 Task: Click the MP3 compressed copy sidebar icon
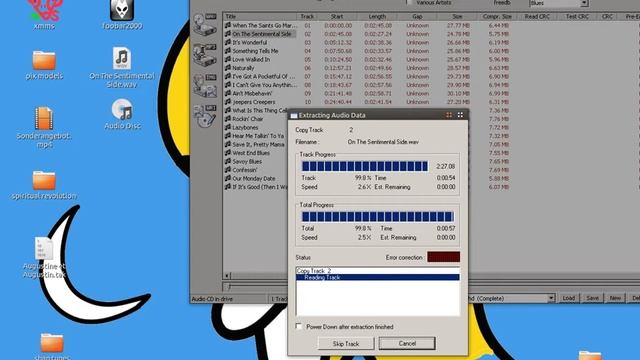(204, 55)
